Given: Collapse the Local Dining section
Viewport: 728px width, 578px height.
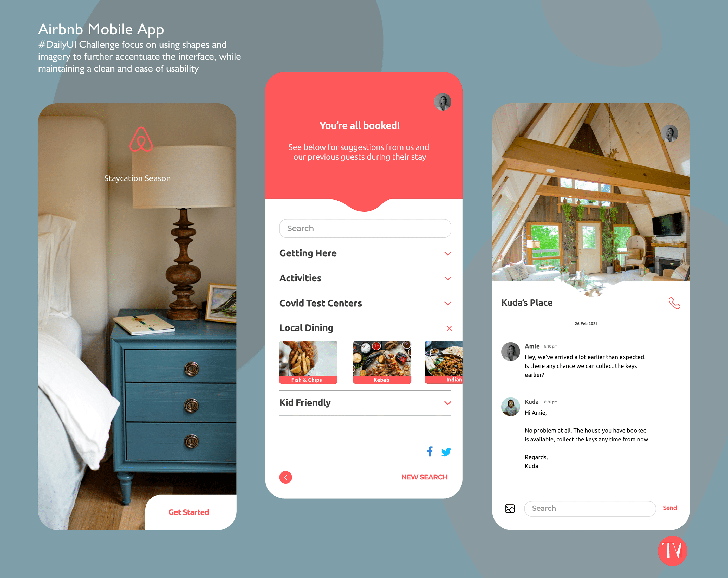Looking at the screenshot, I should click(449, 327).
